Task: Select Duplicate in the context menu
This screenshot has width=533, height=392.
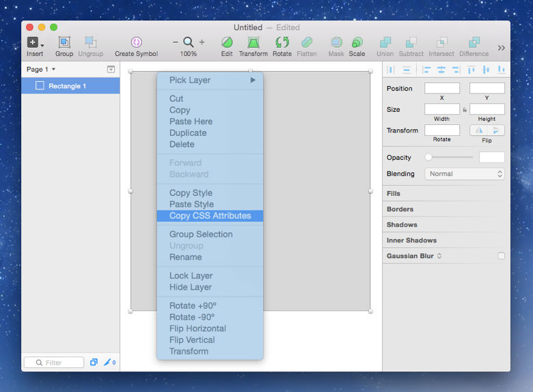Action: coord(188,133)
